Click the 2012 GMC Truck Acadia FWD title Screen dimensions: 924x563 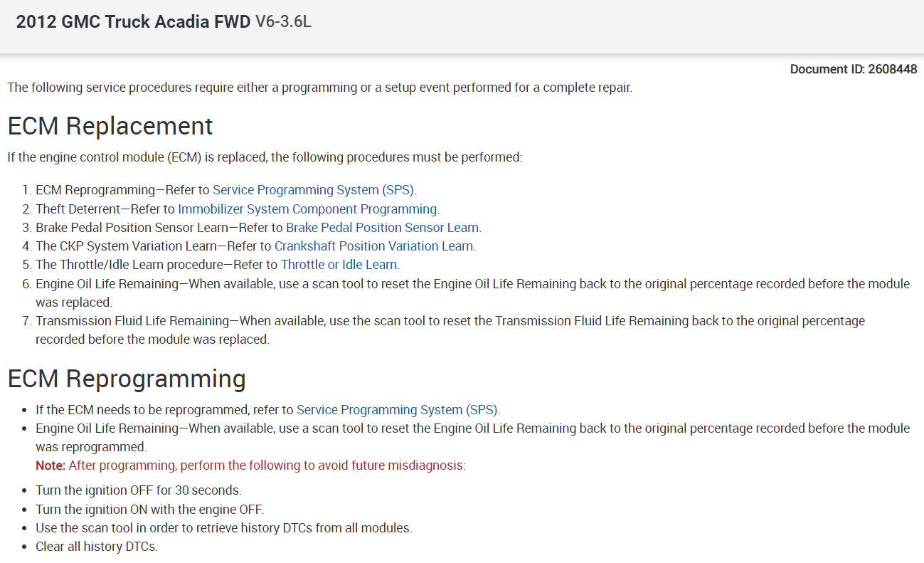pyautogui.click(x=133, y=22)
